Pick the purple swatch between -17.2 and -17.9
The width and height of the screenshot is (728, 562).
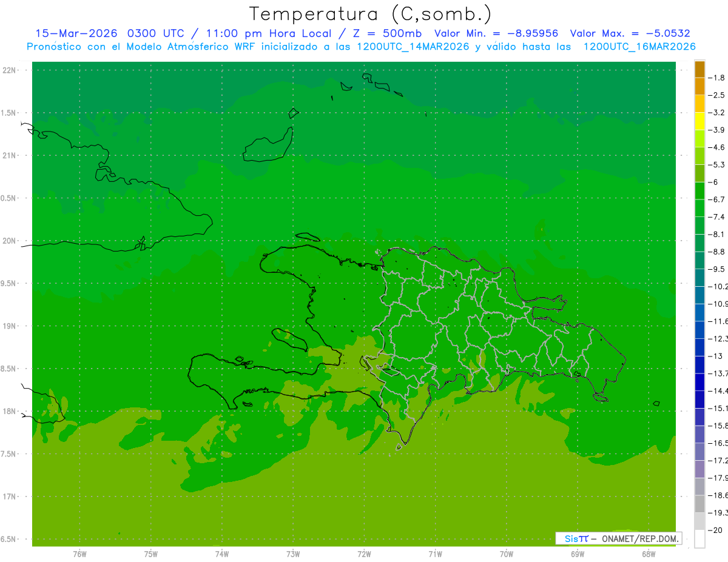pyautogui.click(x=699, y=469)
